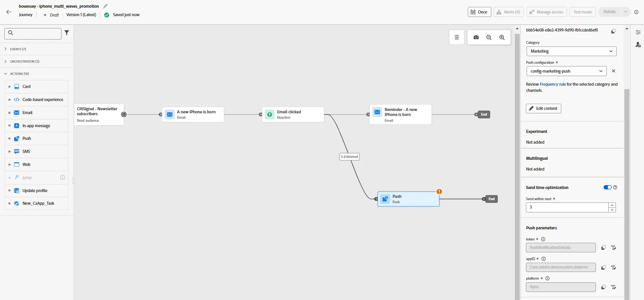Screen dimensions: 644x300
Task: Go back using the left arrow
Action: pyautogui.click(x=9, y=12)
